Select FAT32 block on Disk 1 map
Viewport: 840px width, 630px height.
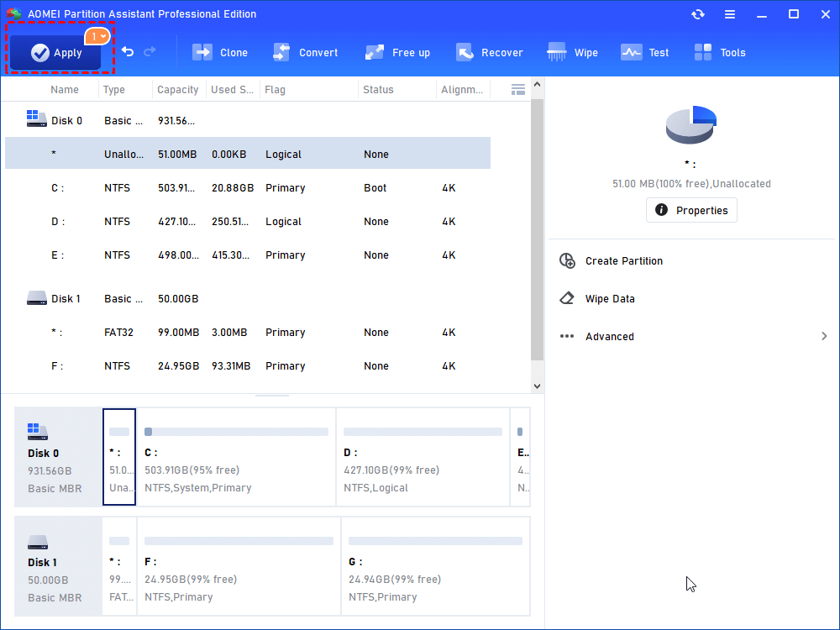119,566
